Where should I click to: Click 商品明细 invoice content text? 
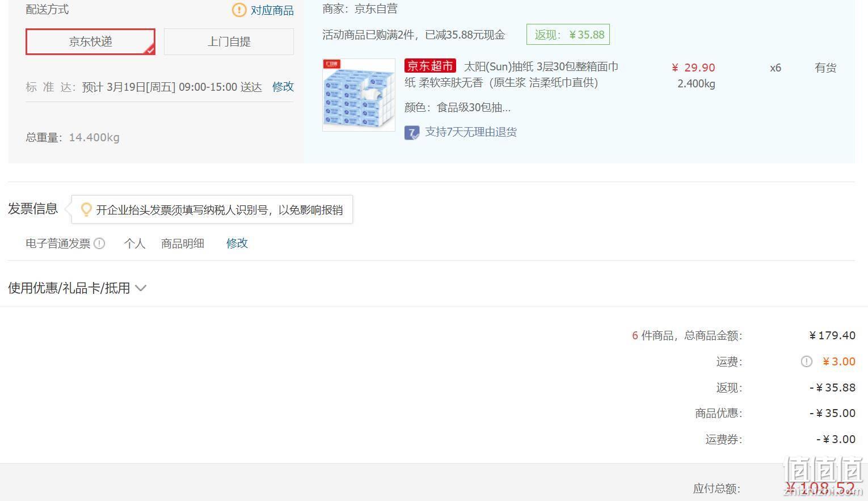pyautogui.click(x=183, y=243)
